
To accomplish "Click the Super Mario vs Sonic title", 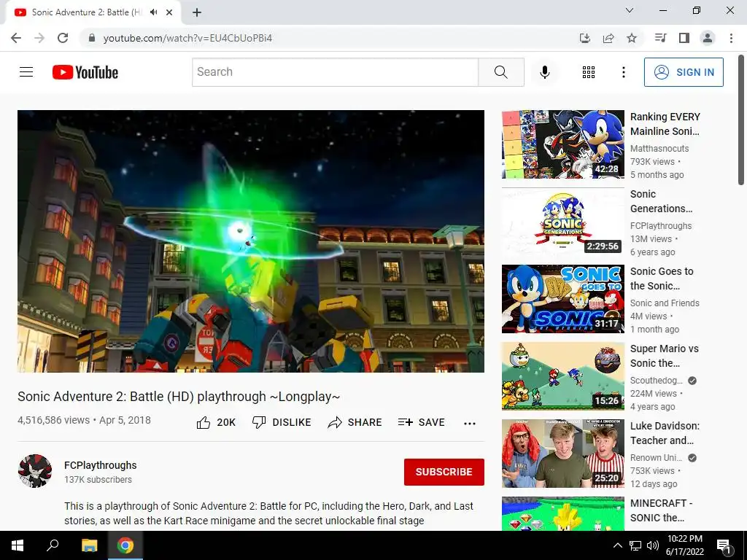I will point(664,356).
